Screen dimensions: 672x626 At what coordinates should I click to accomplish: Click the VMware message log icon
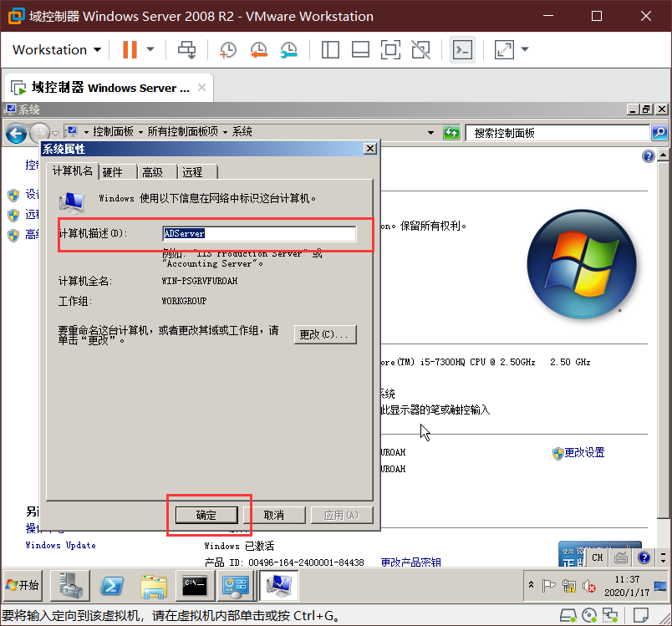pos(640,616)
